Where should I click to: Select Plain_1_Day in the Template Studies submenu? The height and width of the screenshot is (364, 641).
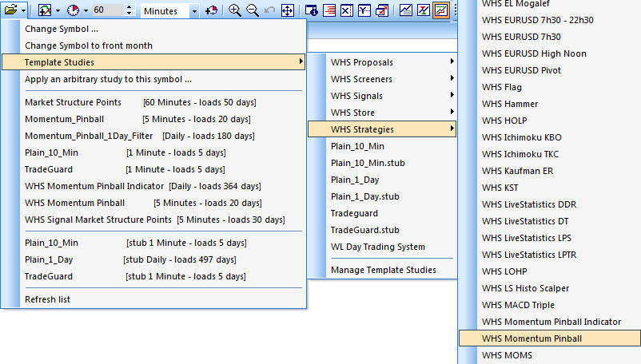click(382, 180)
